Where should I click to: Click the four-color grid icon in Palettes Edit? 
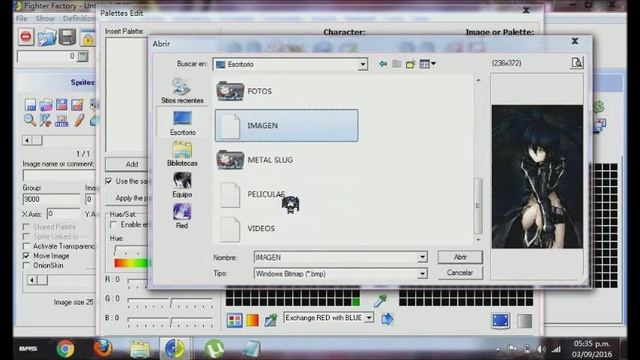[x=234, y=320]
